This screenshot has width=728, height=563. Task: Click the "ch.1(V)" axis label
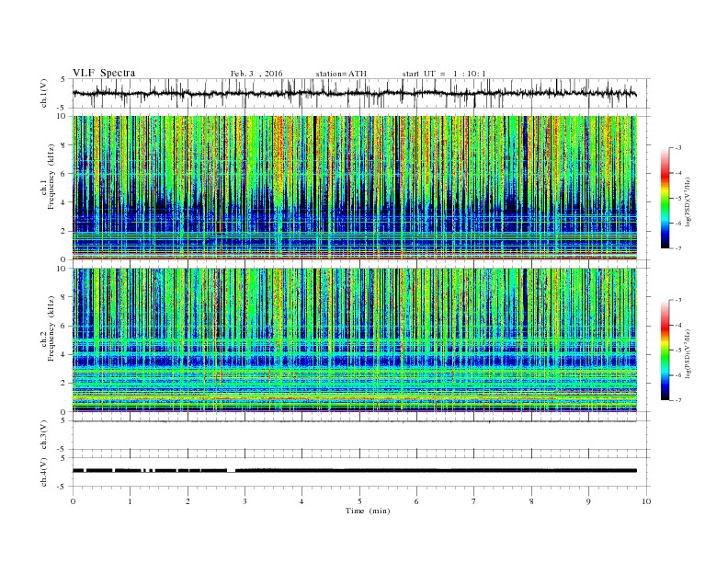(44, 93)
